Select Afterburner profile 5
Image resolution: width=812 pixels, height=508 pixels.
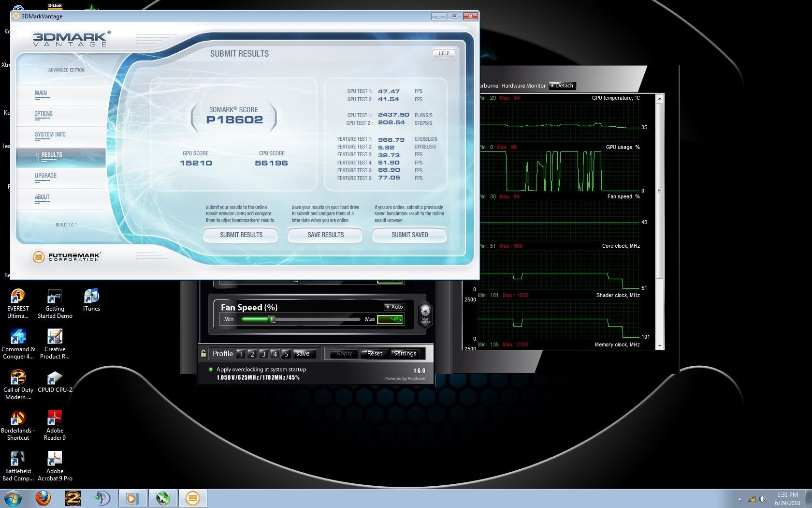(286, 354)
